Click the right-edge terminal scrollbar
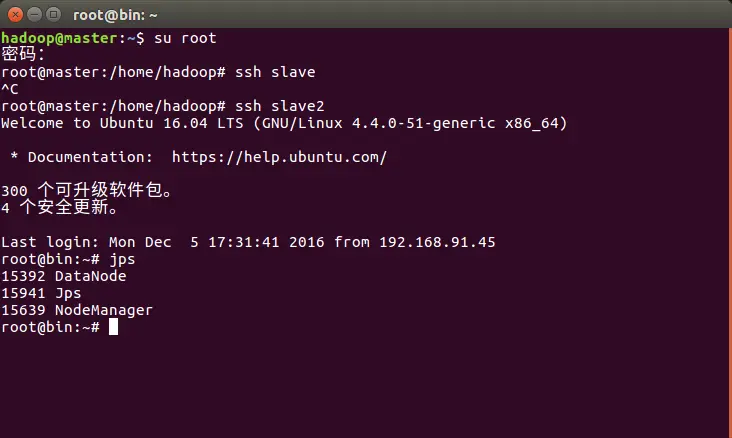Image resolution: width=732 pixels, height=438 pixels. pos(730,233)
